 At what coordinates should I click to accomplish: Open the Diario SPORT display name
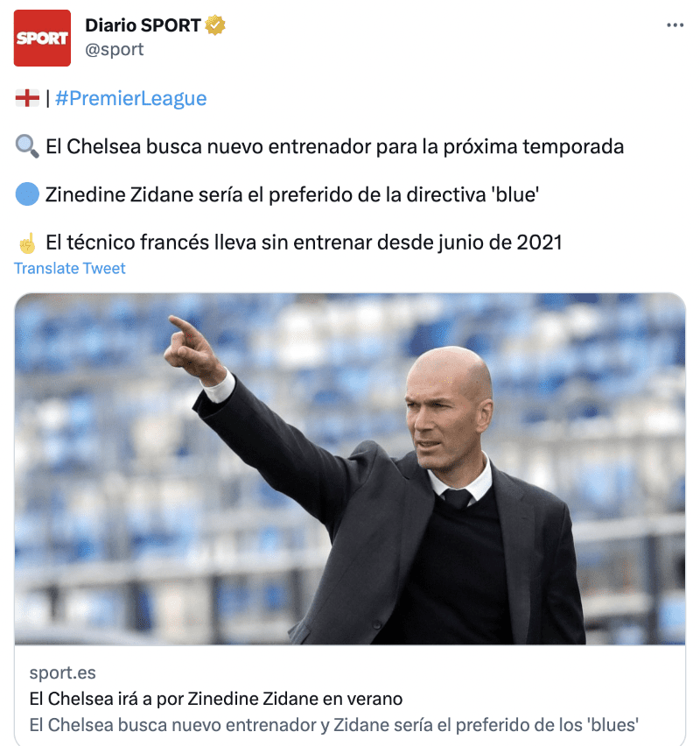click(x=143, y=25)
